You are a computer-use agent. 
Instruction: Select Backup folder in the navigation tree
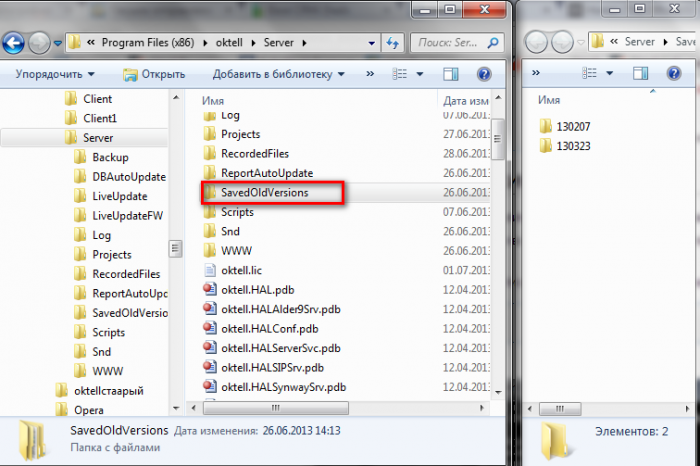pyautogui.click(x=110, y=157)
